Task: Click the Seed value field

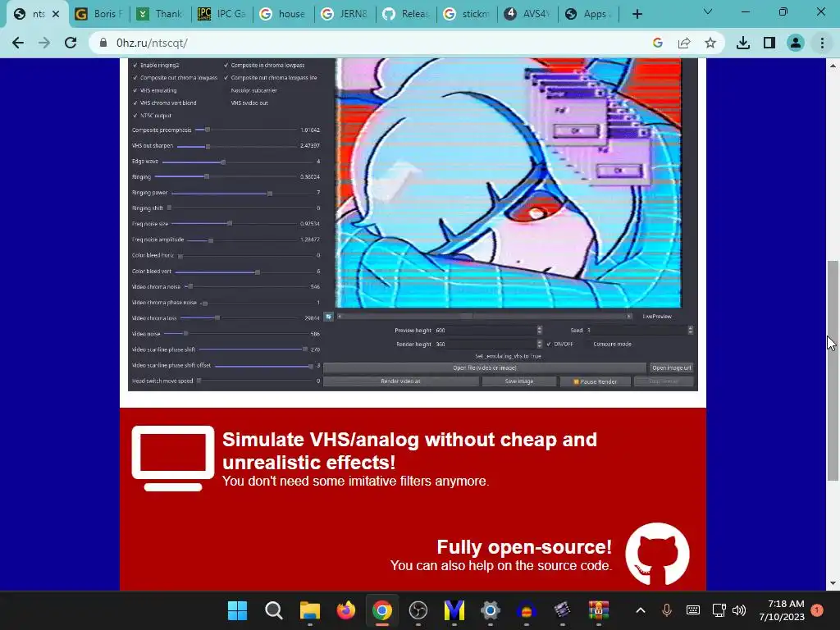Action: [x=637, y=331]
